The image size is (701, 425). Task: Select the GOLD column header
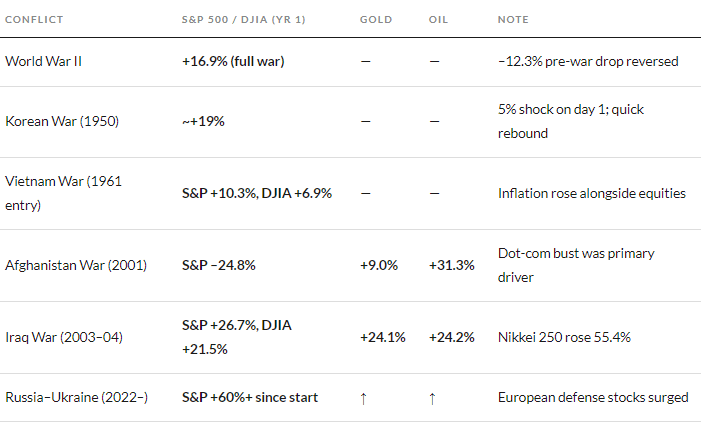click(376, 20)
